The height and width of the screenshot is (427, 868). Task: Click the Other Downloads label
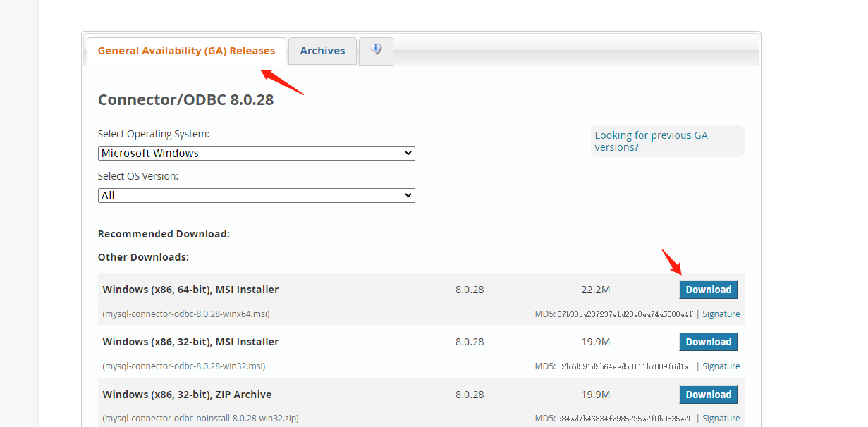pos(143,257)
